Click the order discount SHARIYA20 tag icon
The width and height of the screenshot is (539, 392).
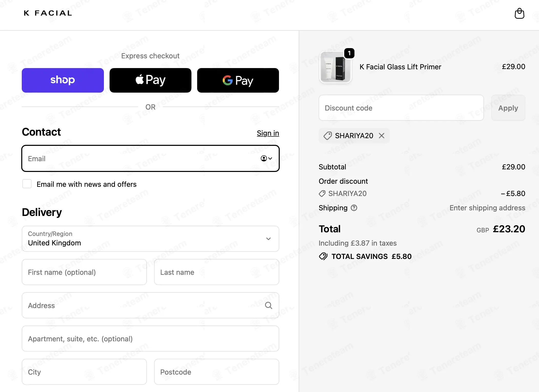[322, 193]
